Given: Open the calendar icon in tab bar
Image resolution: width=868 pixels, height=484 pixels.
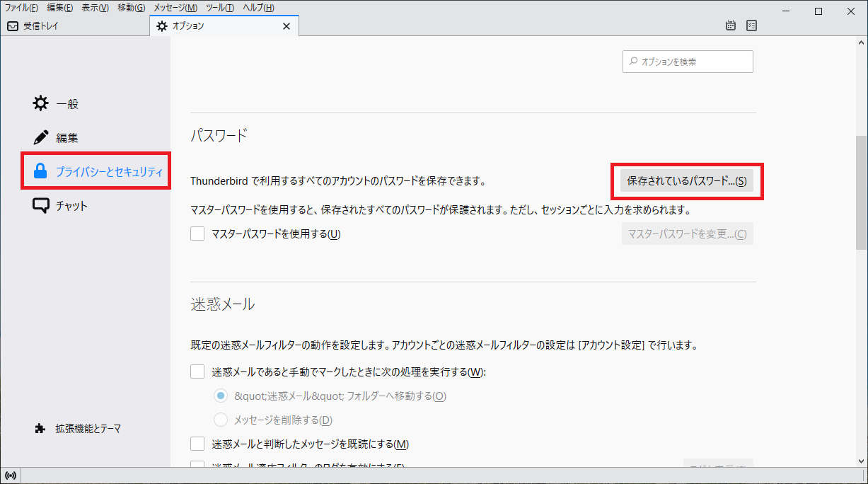Looking at the screenshot, I should coord(731,26).
